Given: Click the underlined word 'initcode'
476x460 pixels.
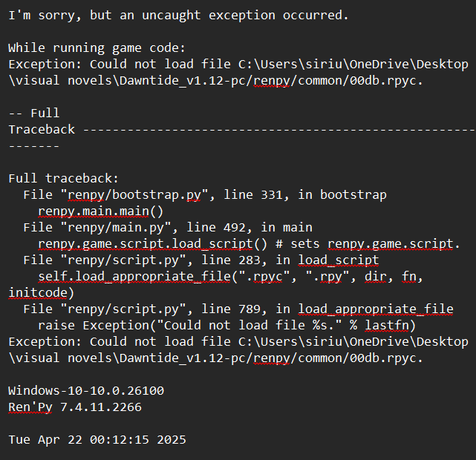Looking at the screenshot, I should pyautogui.click(x=38, y=293).
